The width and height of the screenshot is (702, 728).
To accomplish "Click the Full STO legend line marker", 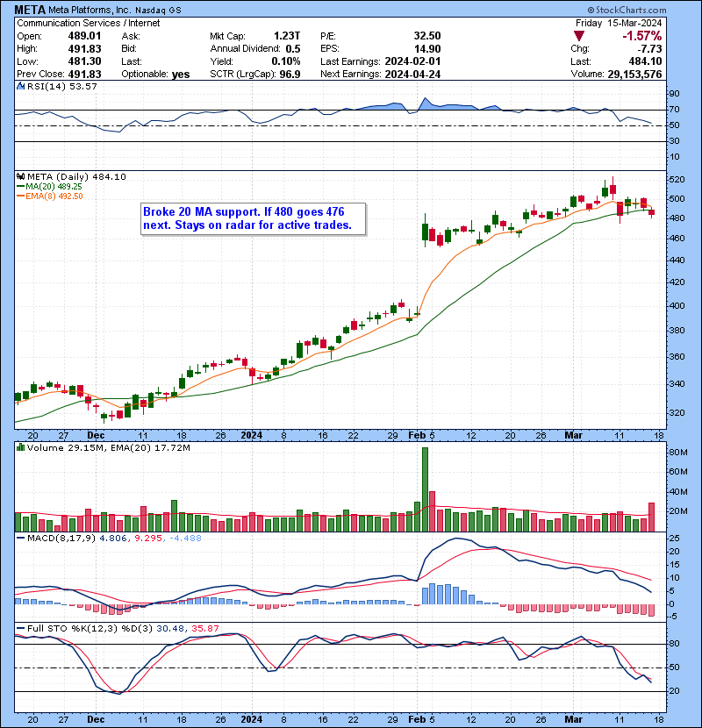I will pos(20,629).
